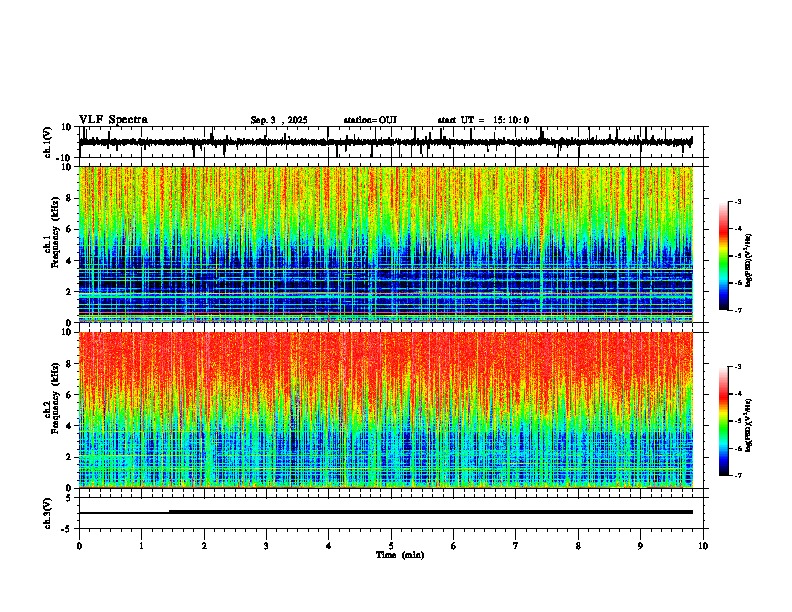Click time axis tick label '9'
This screenshot has height=612, width=792.
[x=640, y=546]
